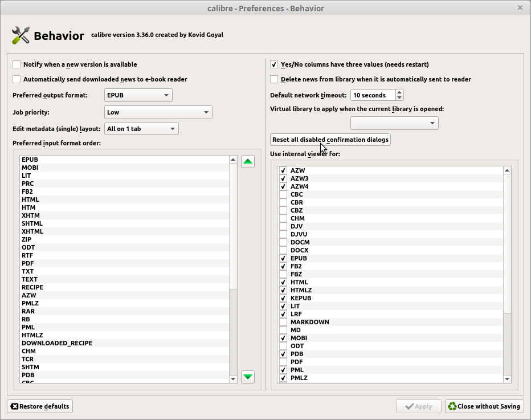Check the CBZ internal viewer checkbox
This screenshot has height=420, width=531.
tap(283, 210)
